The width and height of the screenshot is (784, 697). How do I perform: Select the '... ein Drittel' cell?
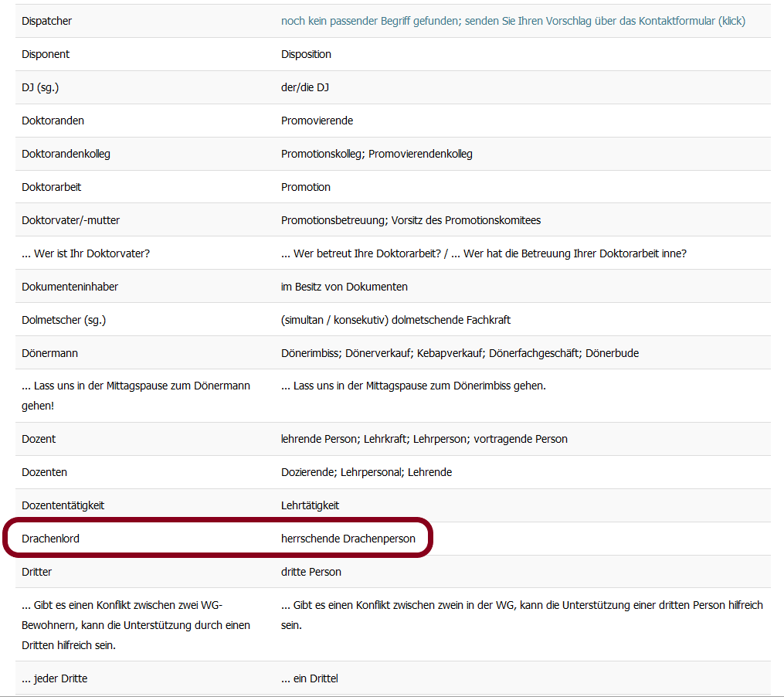(x=310, y=679)
